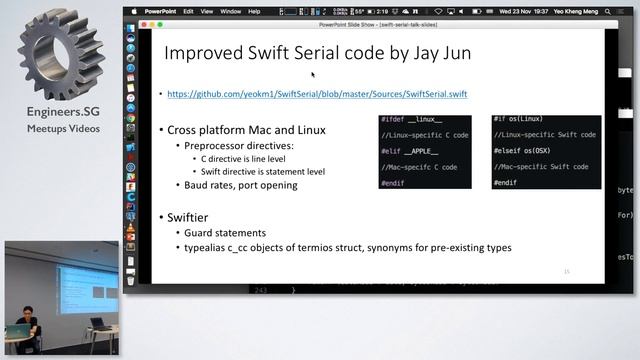Click the Wi-Fi status icon in the menu bar
The image size is (640, 360).
point(438,11)
